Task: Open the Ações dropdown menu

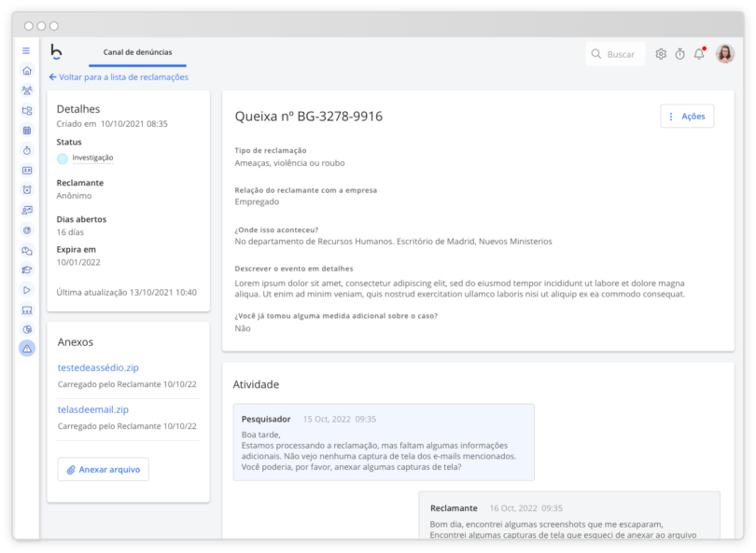Action: [x=687, y=116]
